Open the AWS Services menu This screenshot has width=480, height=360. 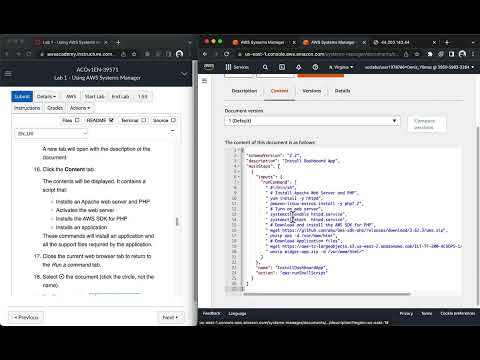pyautogui.click(x=237, y=67)
